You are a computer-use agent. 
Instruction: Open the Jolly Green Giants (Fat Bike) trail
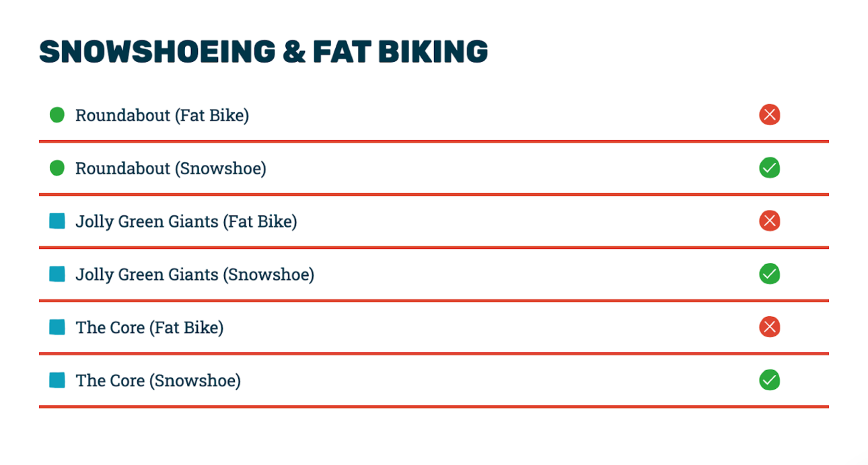[186, 221]
